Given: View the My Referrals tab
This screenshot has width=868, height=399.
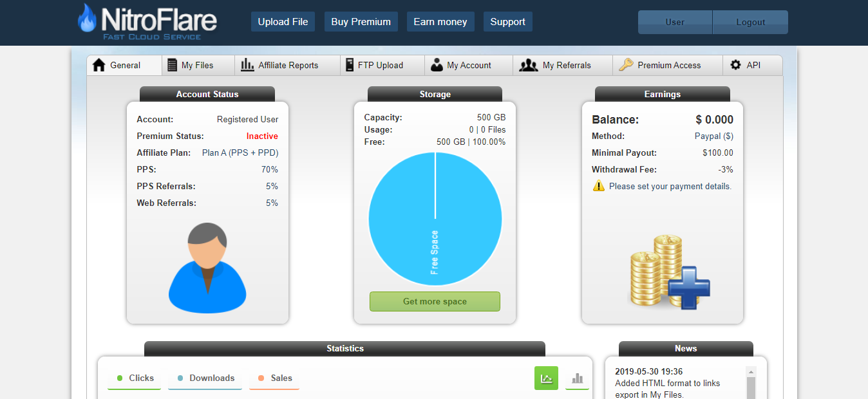Looking at the screenshot, I should click(x=563, y=65).
